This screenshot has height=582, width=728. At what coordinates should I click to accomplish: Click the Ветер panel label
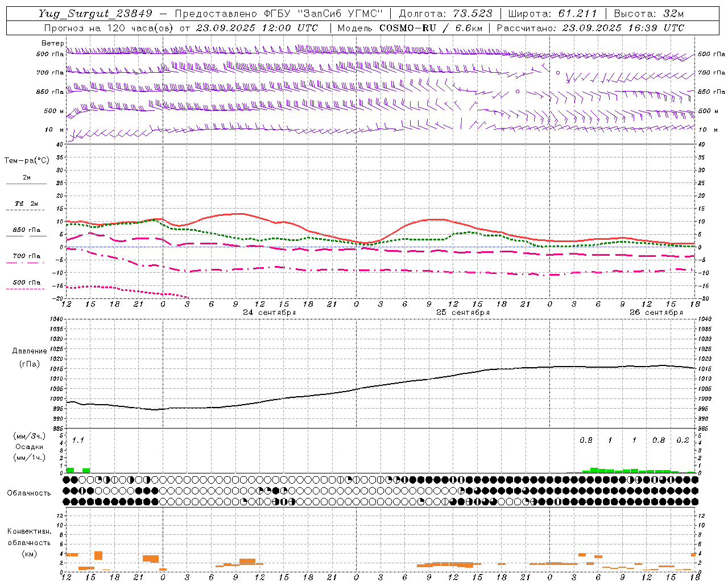[x=53, y=43]
